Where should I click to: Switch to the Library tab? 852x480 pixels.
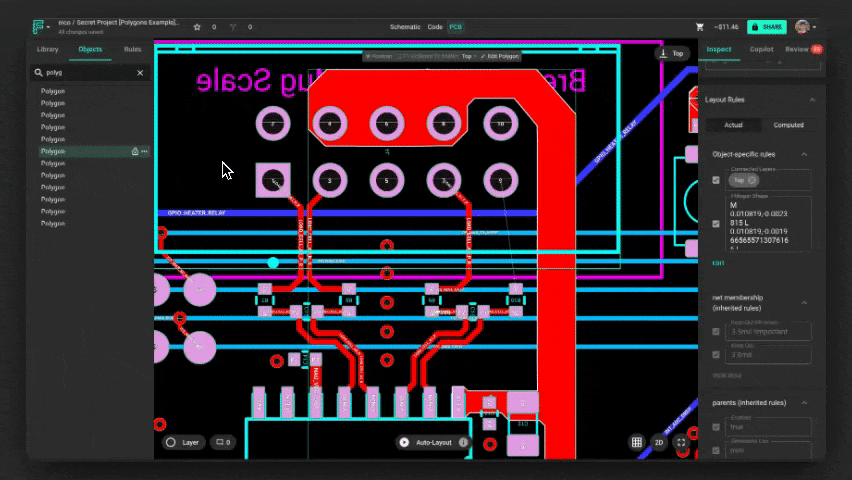(x=47, y=49)
